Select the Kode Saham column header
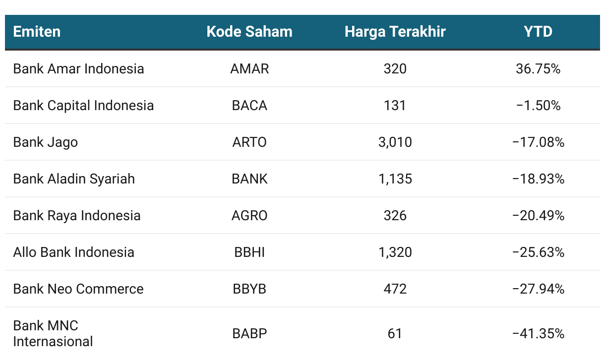This screenshot has width=605, height=364. (x=249, y=32)
